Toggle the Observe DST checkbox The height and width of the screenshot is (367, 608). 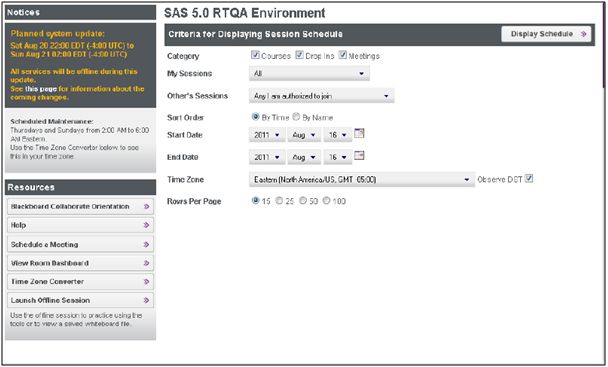pyautogui.click(x=529, y=178)
